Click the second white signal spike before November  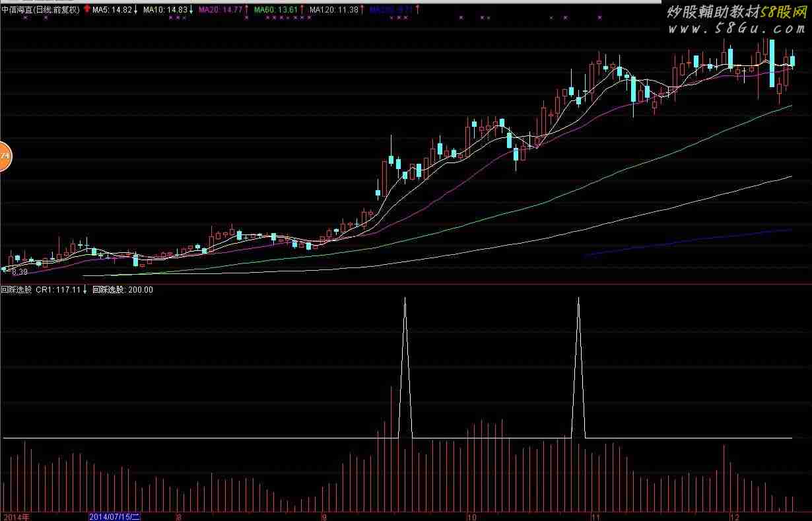(x=578, y=367)
